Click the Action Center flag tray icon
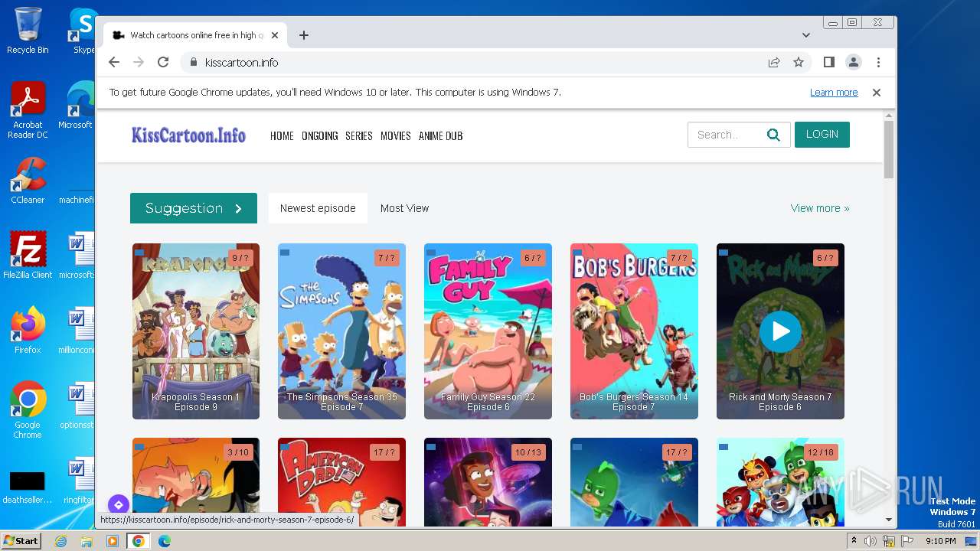The width and height of the screenshot is (980, 551). [x=907, y=541]
